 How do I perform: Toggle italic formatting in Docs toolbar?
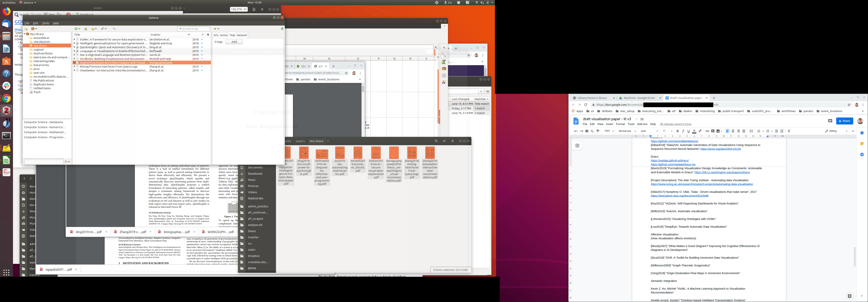pos(683,131)
